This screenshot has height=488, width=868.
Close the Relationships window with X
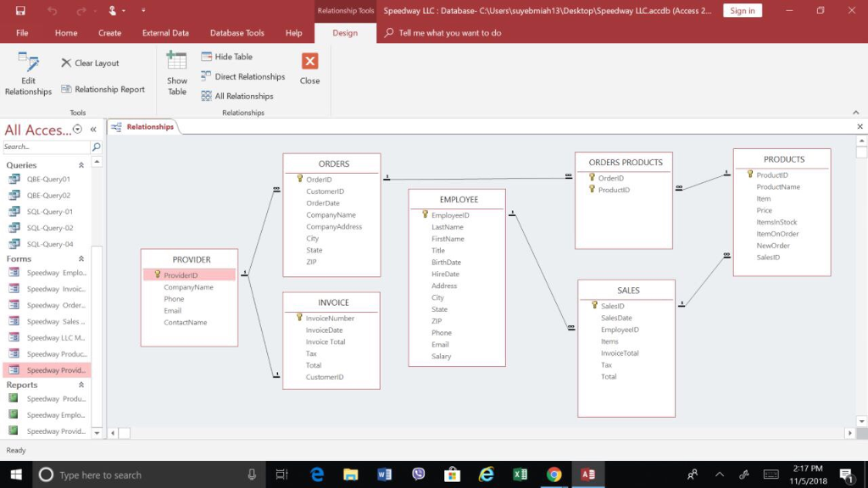click(x=860, y=127)
